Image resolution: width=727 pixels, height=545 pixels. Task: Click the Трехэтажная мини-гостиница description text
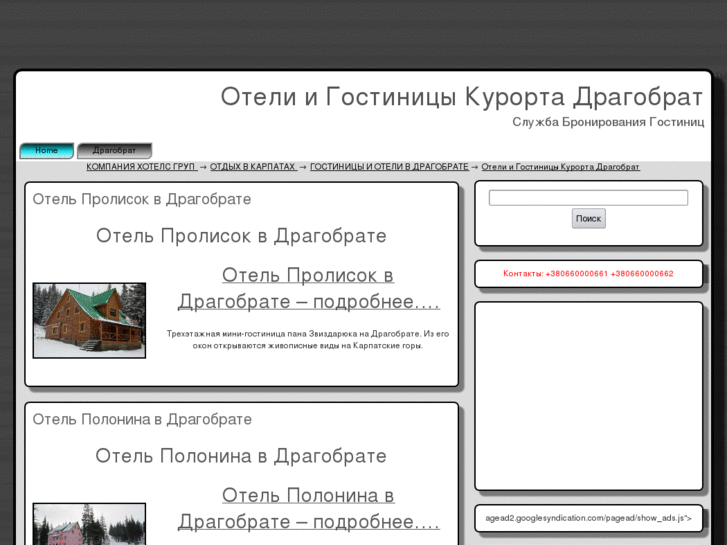[x=308, y=340]
